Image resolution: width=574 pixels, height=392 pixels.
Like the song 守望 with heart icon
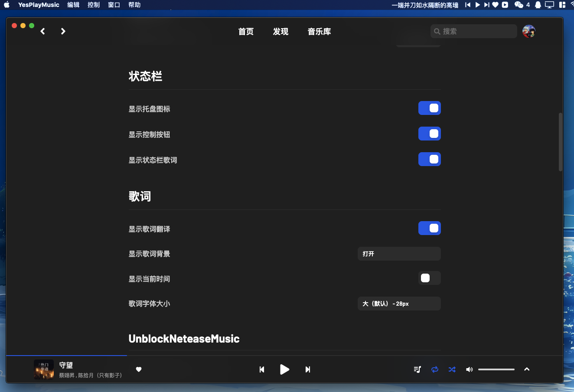tap(139, 369)
